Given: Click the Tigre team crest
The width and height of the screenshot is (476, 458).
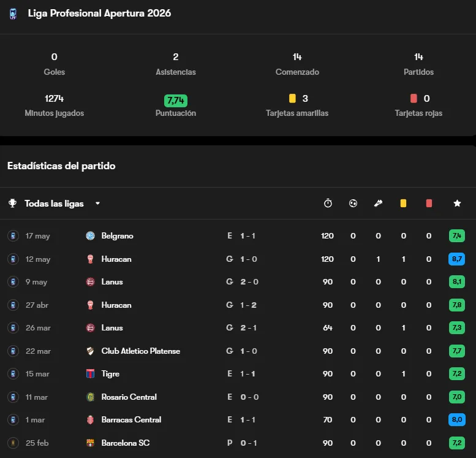Looking at the screenshot, I should (x=90, y=374).
